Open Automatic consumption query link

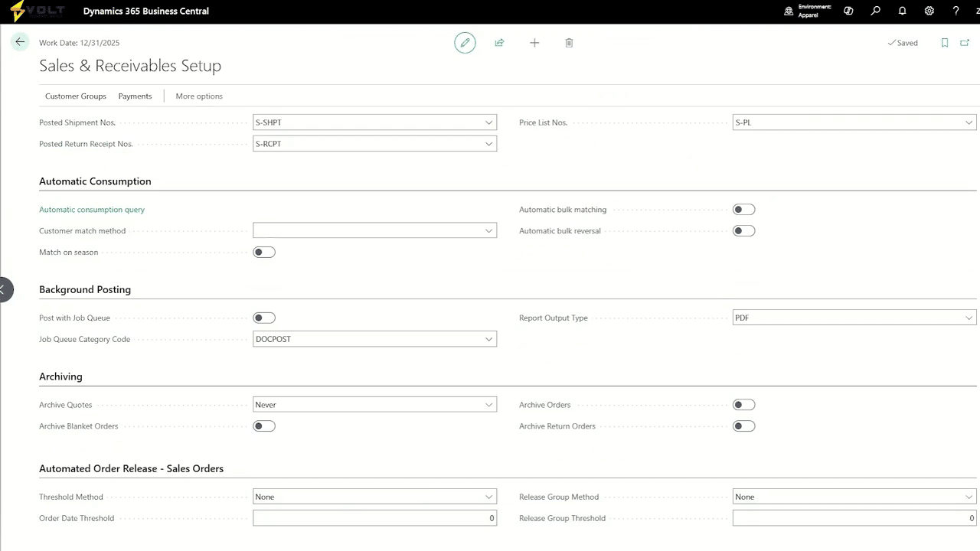[x=92, y=209]
